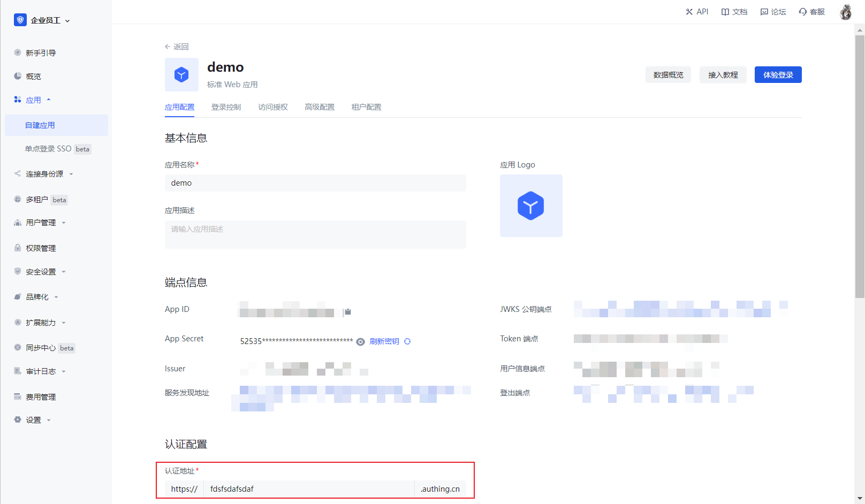Switch to the 高级配置 tab
This screenshot has height=504, width=865.
[x=320, y=107]
